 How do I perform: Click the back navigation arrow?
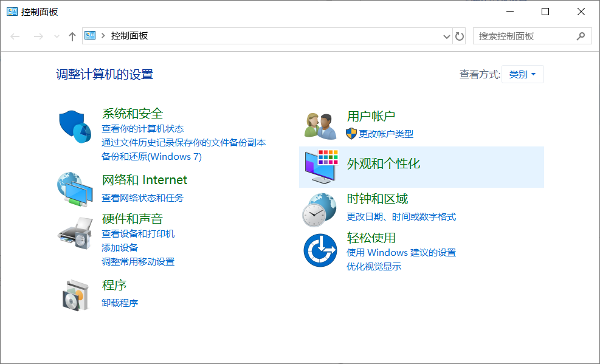15,36
